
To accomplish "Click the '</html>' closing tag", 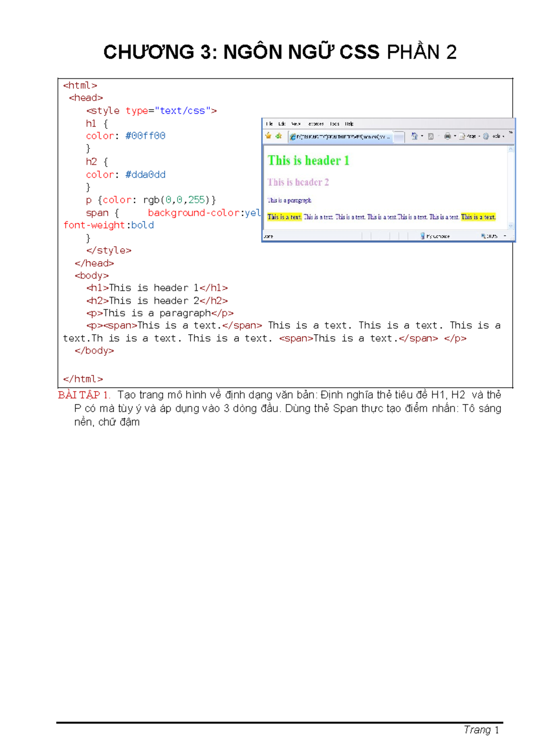I will click(83, 379).
